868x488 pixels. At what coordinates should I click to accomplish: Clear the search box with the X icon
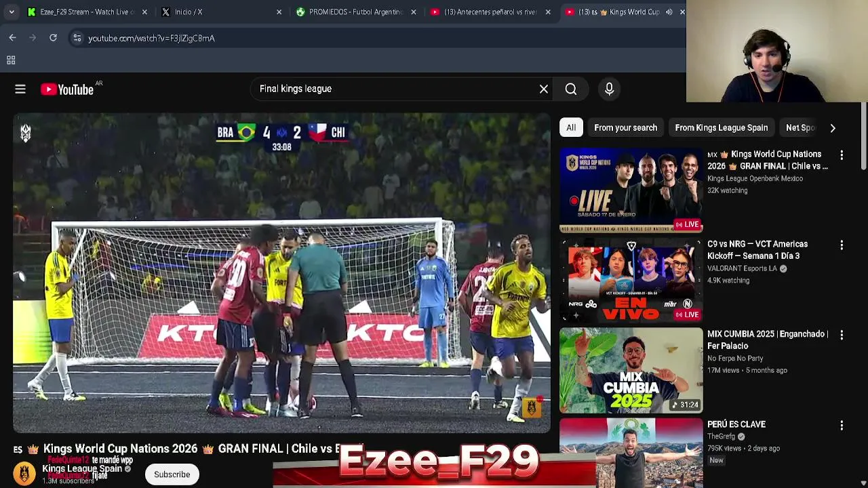[544, 89]
